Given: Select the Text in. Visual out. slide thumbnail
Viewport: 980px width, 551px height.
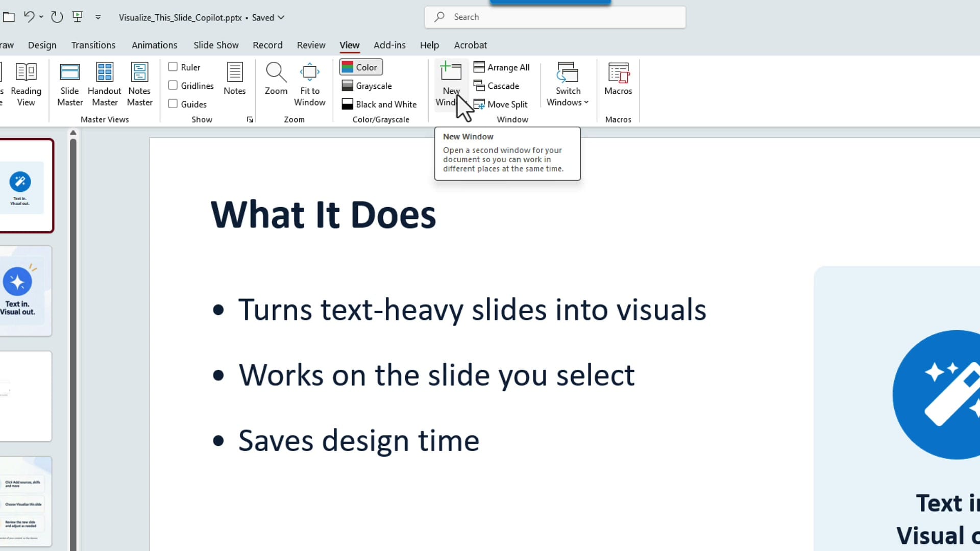Looking at the screenshot, I should click(x=26, y=291).
